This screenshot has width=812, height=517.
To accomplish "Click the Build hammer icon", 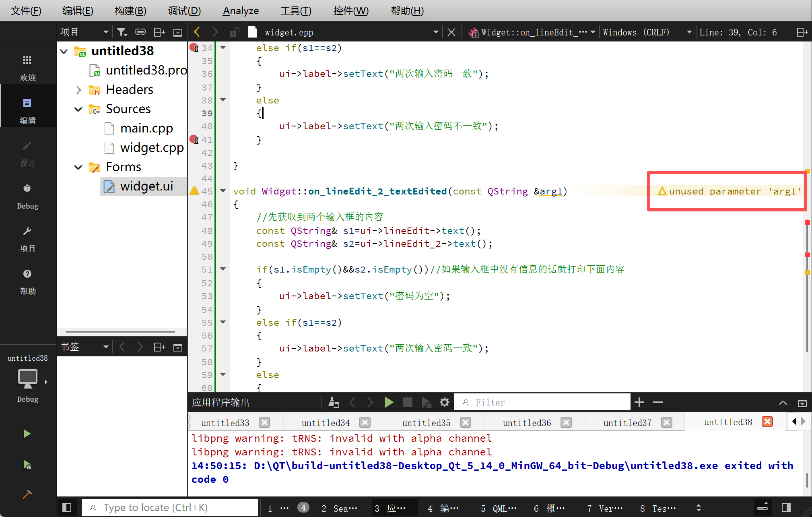I will 27,494.
